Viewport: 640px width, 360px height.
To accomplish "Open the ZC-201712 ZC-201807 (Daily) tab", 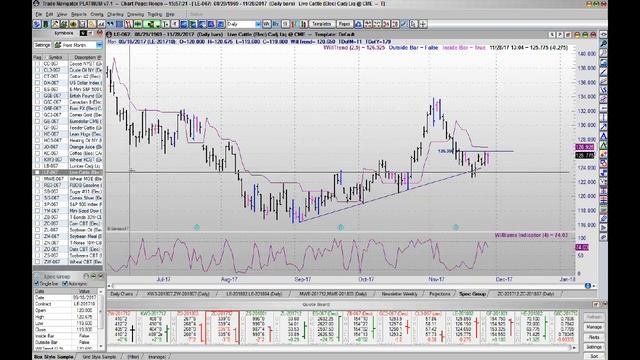I will 526,294.
